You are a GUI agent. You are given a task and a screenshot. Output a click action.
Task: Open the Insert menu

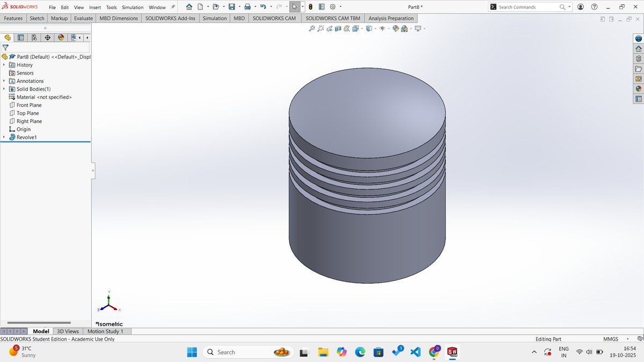94,8
